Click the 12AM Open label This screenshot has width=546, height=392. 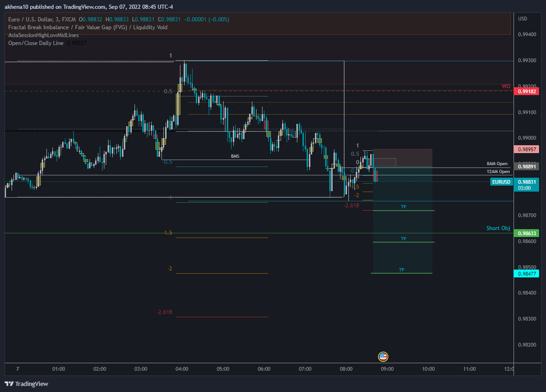click(498, 172)
